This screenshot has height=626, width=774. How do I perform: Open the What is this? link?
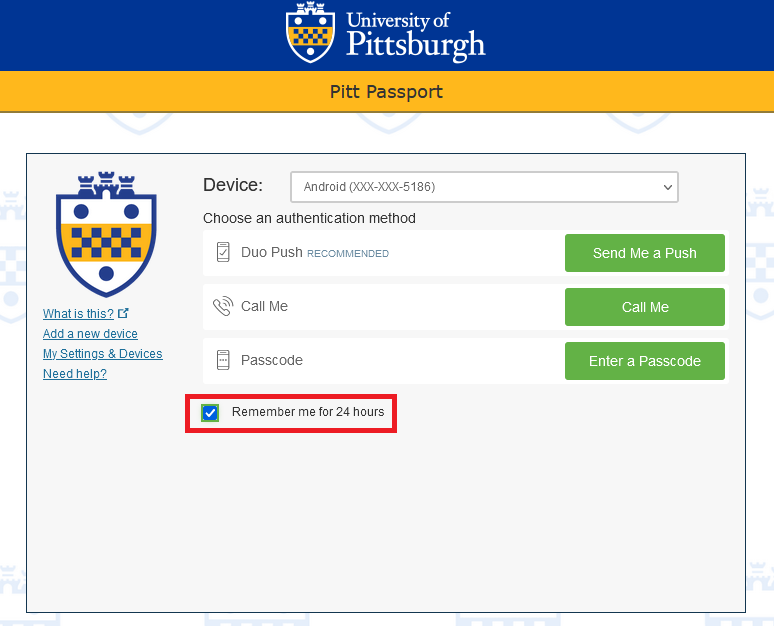click(x=78, y=313)
